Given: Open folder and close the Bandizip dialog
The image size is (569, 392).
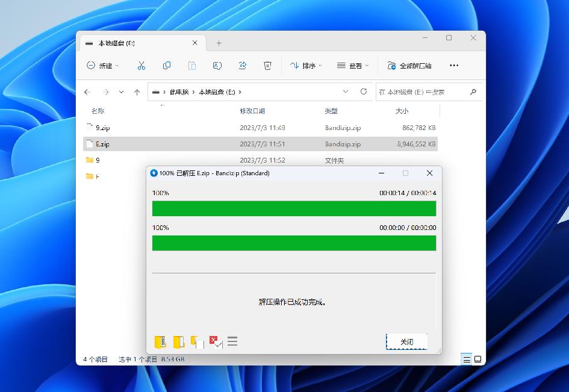Looking at the screenshot, I should (x=194, y=341).
